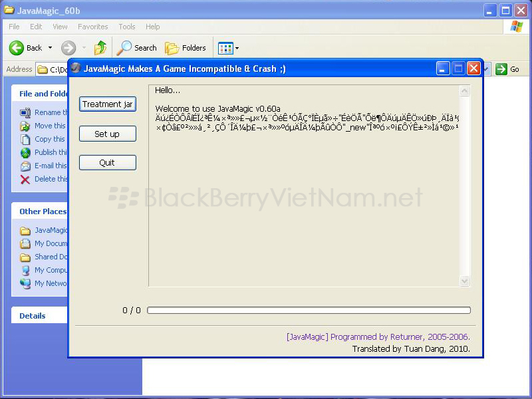Minimize the JavaMagic window
The image size is (532, 399).
(443, 68)
